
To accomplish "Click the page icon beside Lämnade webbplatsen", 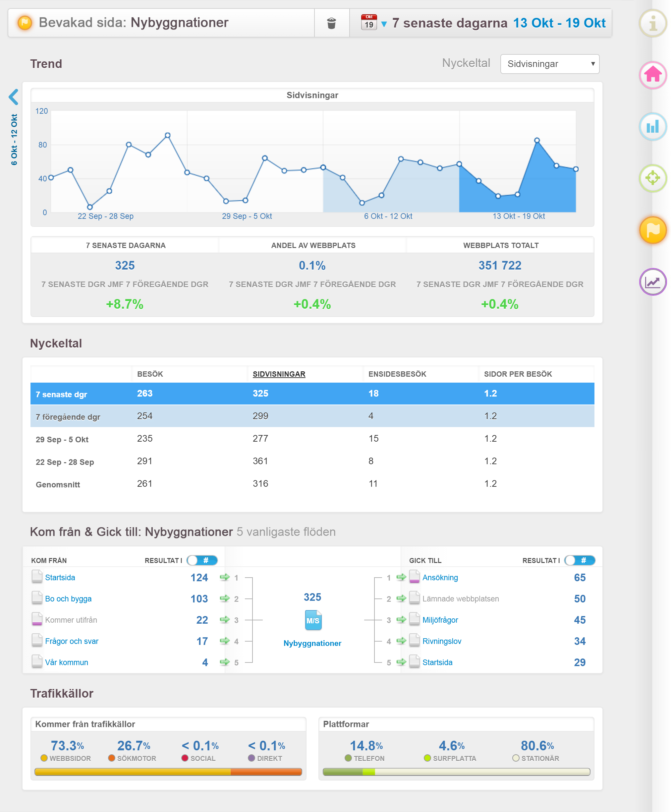I will pos(414,598).
